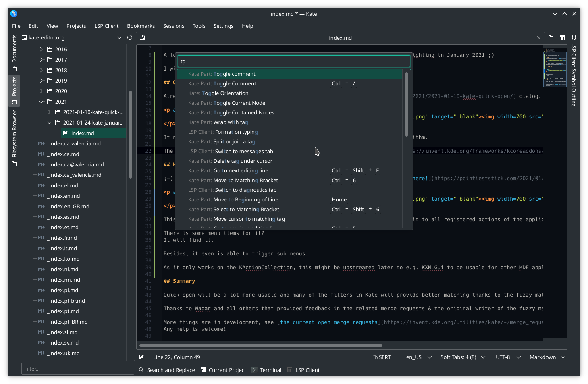Open the LSP Client menu
The image size is (588, 384).
[106, 26]
